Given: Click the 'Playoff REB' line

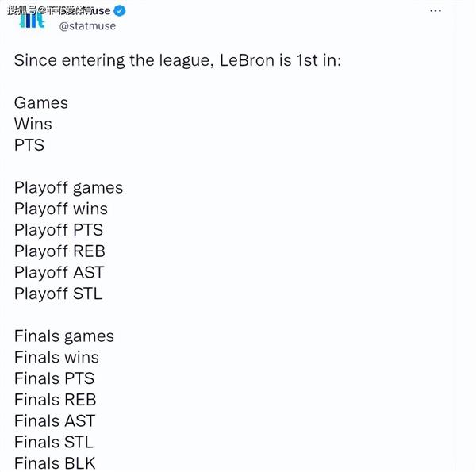Looking at the screenshot, I should (59, 252).
